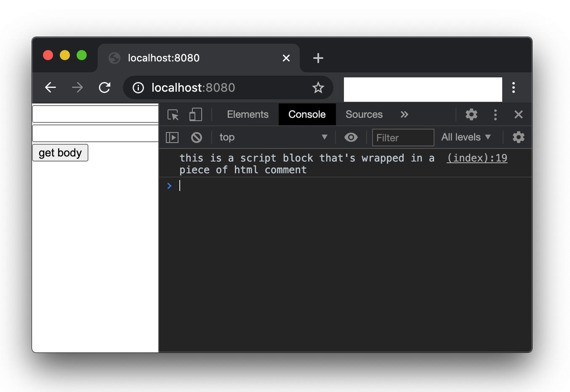Go back with the browser back arrow
The width and height of the screenshot is (570, 392).
51,87
